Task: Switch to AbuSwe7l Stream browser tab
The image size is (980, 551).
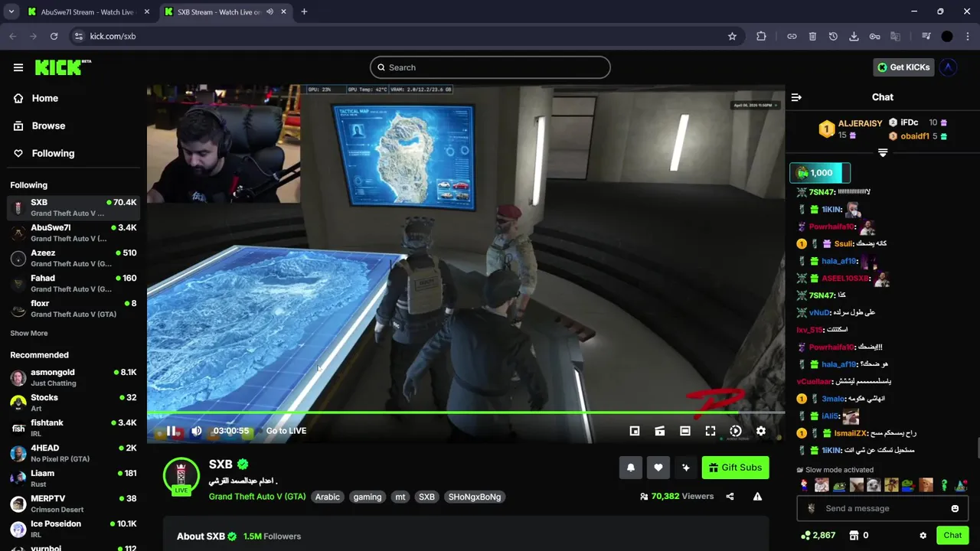Action: tap(86, 12)
